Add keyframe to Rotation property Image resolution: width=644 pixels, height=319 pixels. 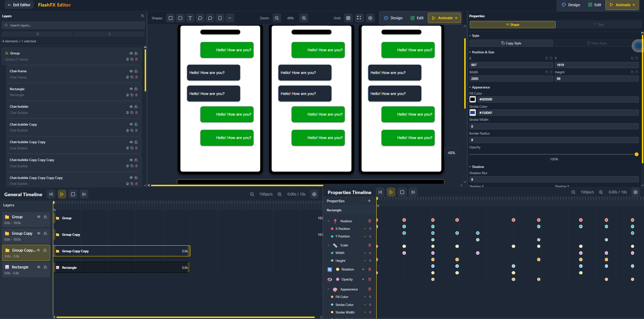pos(363,269)
